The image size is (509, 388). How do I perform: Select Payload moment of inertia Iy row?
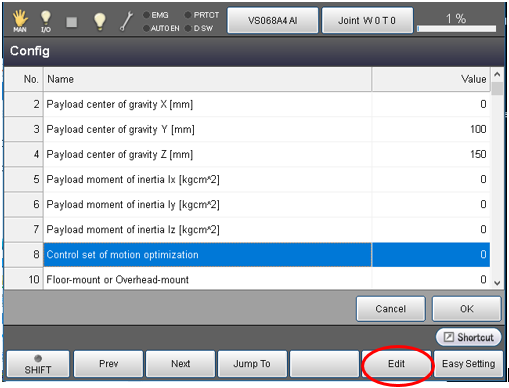[247, 204]
